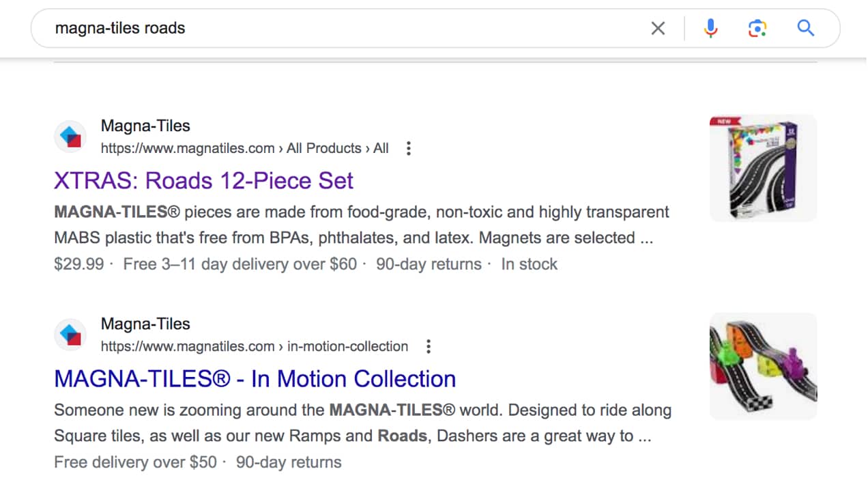Screen dimensions: 868x478
Task: Click the blue magnifying glass search icon
Action: click(x=806, y=28)
